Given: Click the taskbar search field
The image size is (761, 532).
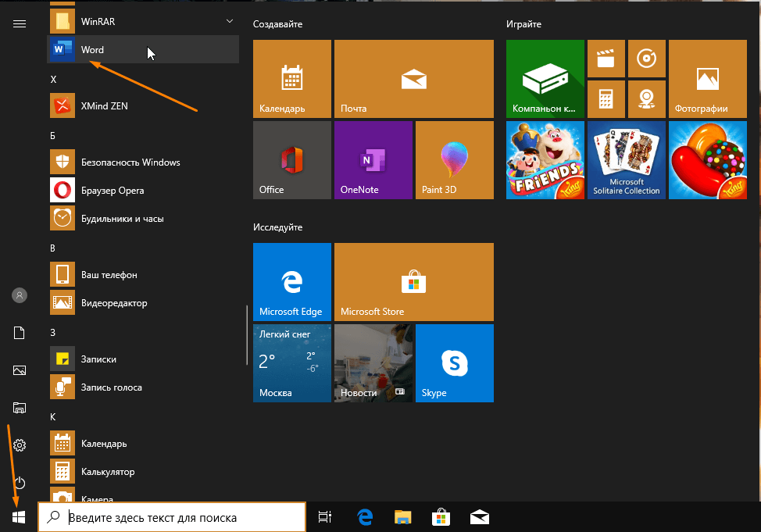Looking at the screenshot, I should point(172,517).
